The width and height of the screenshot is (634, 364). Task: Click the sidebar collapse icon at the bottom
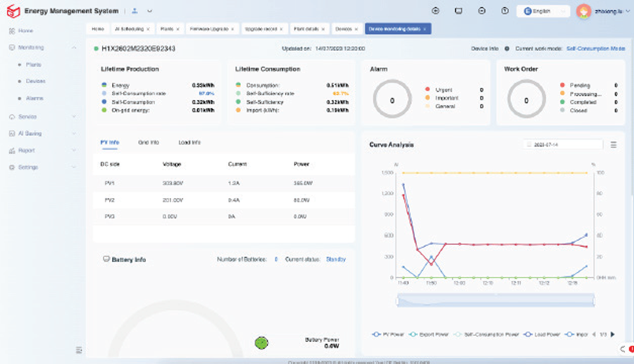(x=79, y=350)
